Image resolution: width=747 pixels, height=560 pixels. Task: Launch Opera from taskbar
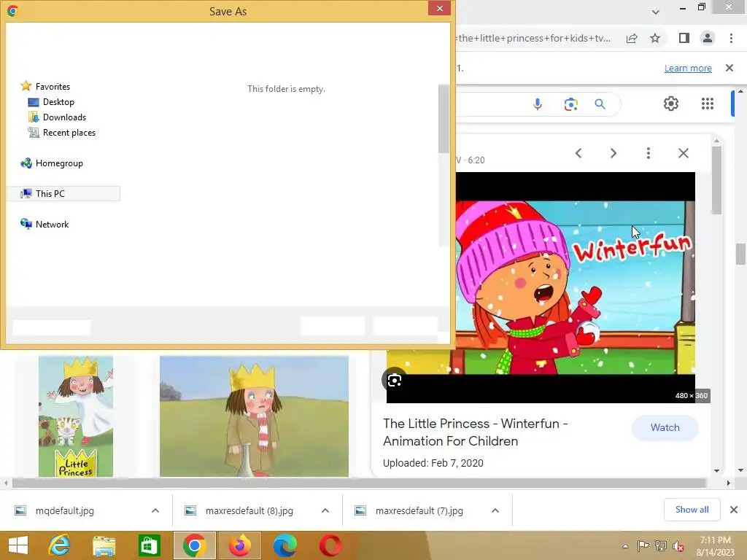[330, 545]
